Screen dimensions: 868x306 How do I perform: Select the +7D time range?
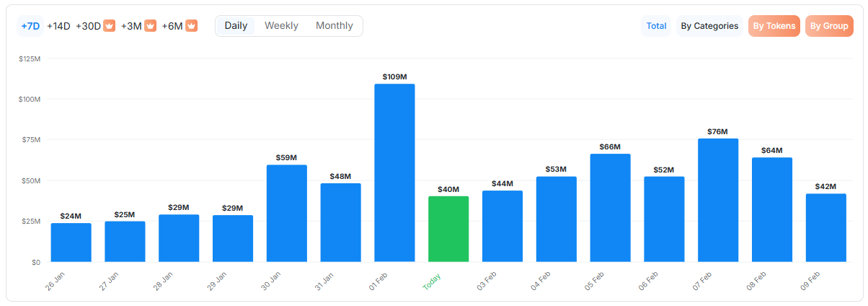(x=30, y=26)
